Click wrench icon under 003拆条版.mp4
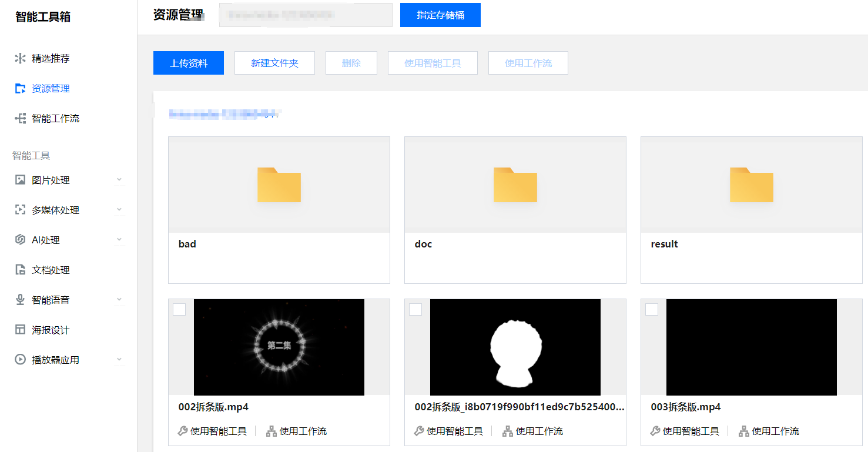The height and width of the screenshot is (452, 868). 655,431
